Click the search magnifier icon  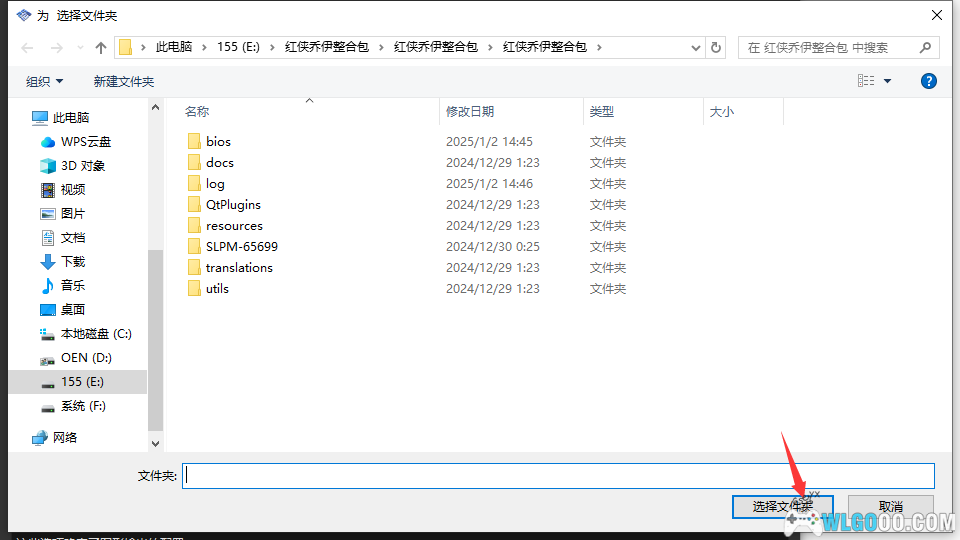click(x=925, y=48)
